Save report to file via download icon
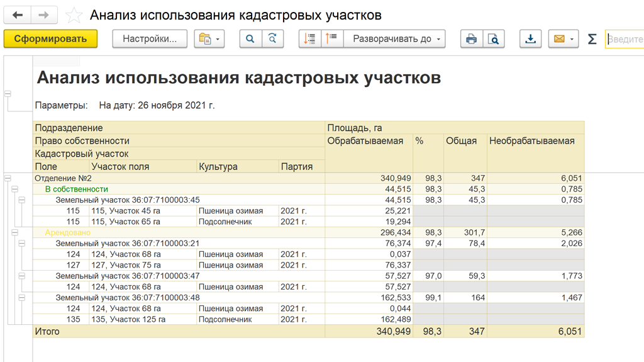The height and width of the screenshot is (362, 644). [530, 39]
